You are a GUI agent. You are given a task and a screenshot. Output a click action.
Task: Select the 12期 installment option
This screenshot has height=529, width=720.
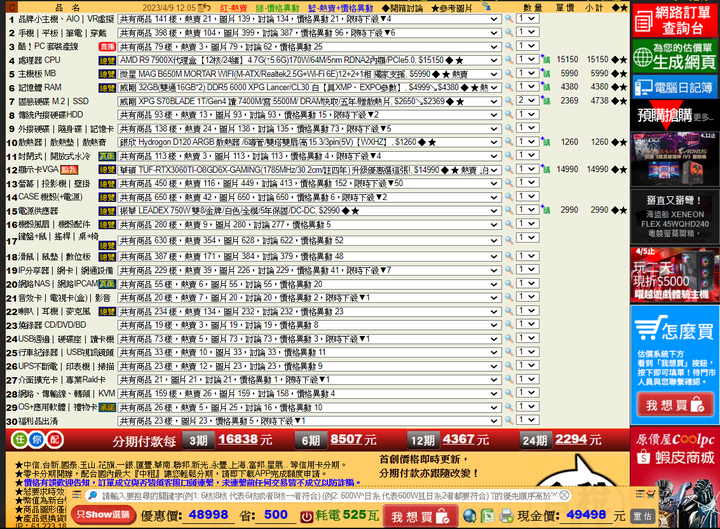(x=423, y=441)
